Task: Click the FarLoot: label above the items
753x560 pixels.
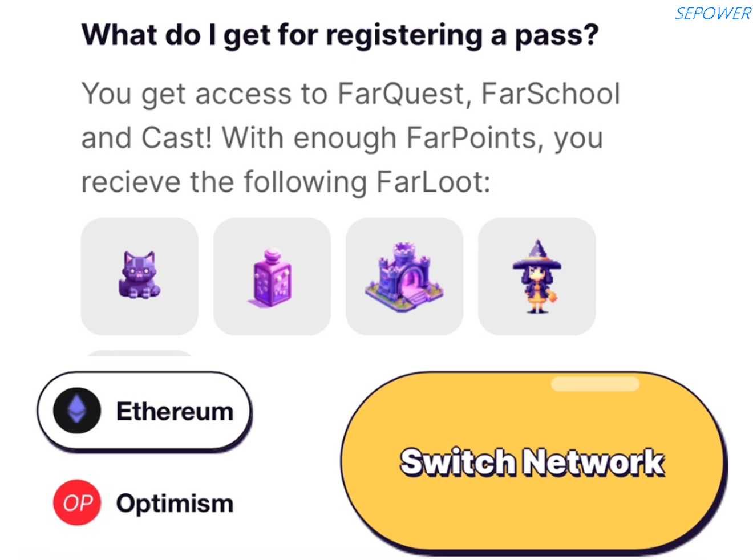Action: [433, 182]
